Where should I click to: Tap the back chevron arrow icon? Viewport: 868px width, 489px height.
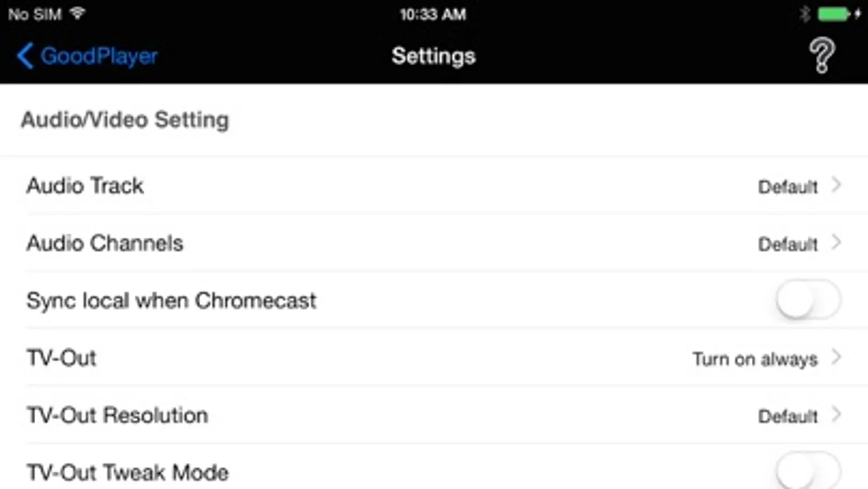coord(25,55)
